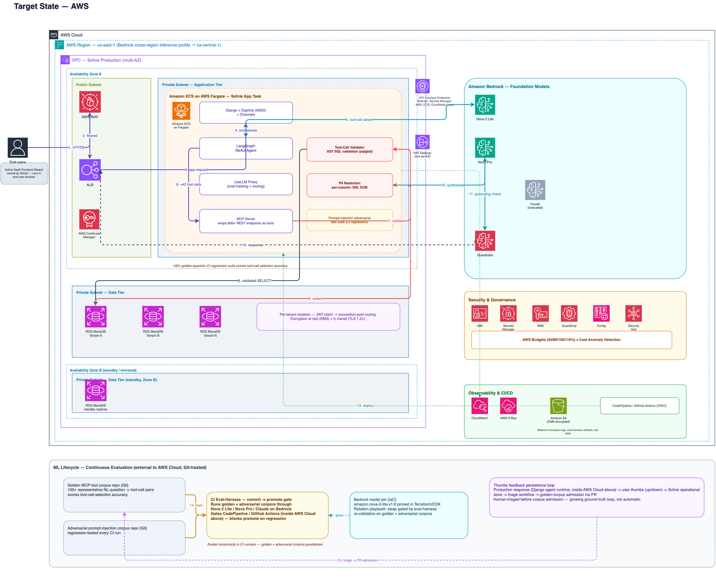716x588 pixels.
Task: Click the 'Security & Governance' heading
Action: click(x=492, y=300)
